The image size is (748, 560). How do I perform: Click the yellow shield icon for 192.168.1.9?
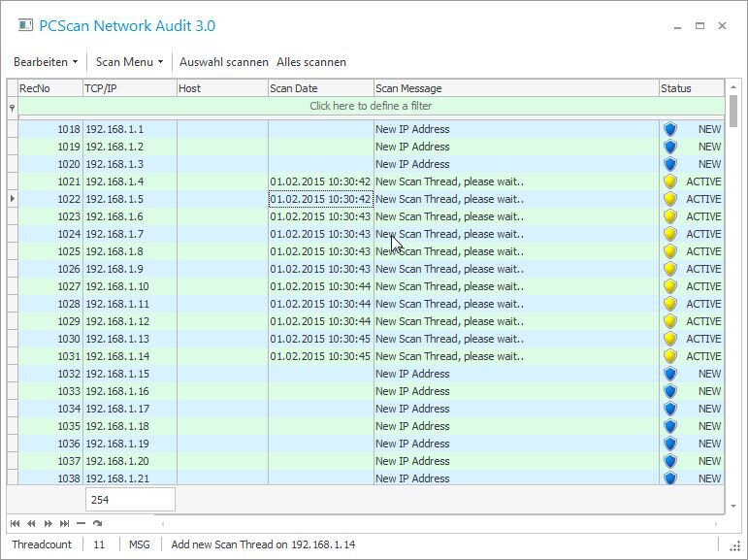point(670,269)
